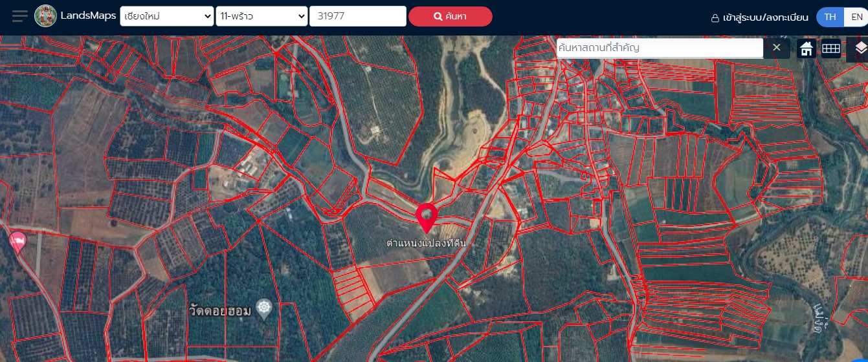Click the parcel number field containing 31977
Viewport: 868px width, 362px height.
coord(357,16)
